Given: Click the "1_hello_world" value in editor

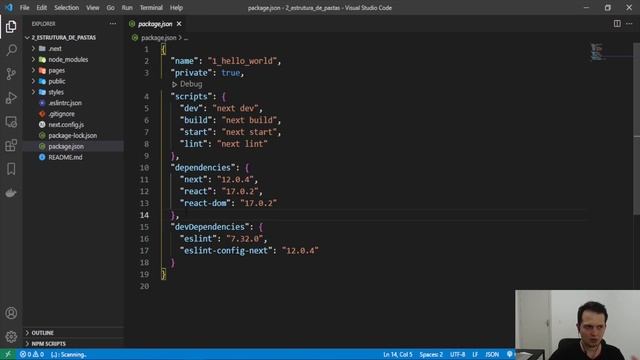Looking at the screenshot, I should pos(242,61).
